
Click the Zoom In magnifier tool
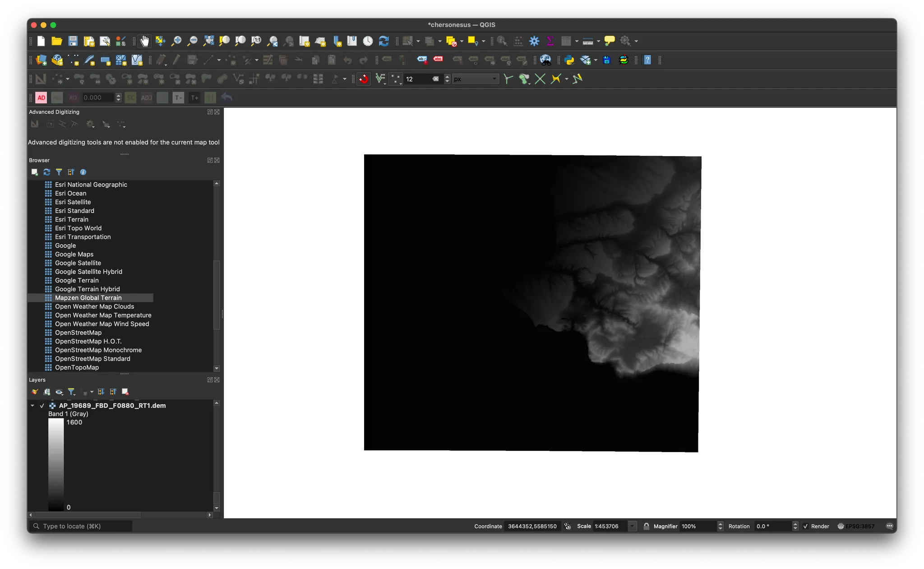176,41
